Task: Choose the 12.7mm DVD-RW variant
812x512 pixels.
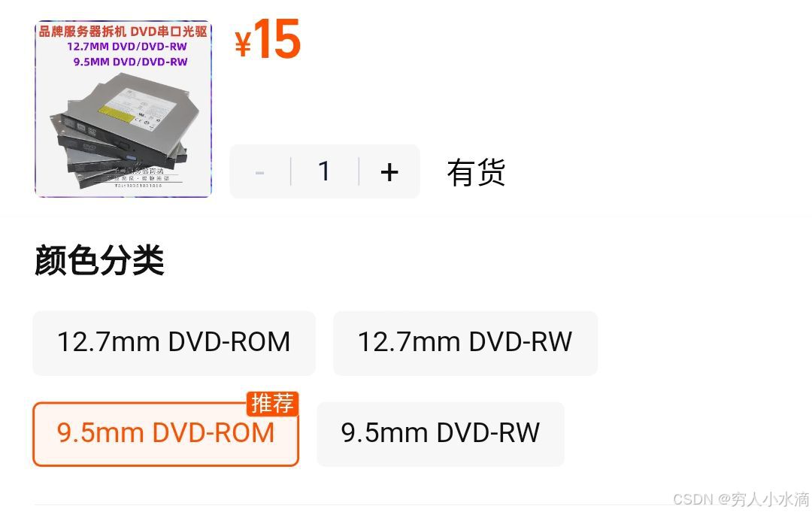Action: tap(465, 343)
